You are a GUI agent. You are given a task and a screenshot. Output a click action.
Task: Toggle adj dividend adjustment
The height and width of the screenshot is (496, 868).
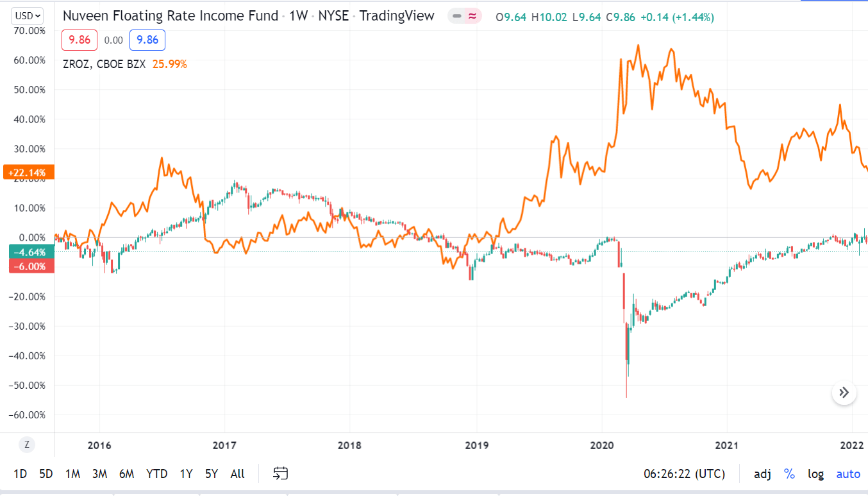point(762,474)
